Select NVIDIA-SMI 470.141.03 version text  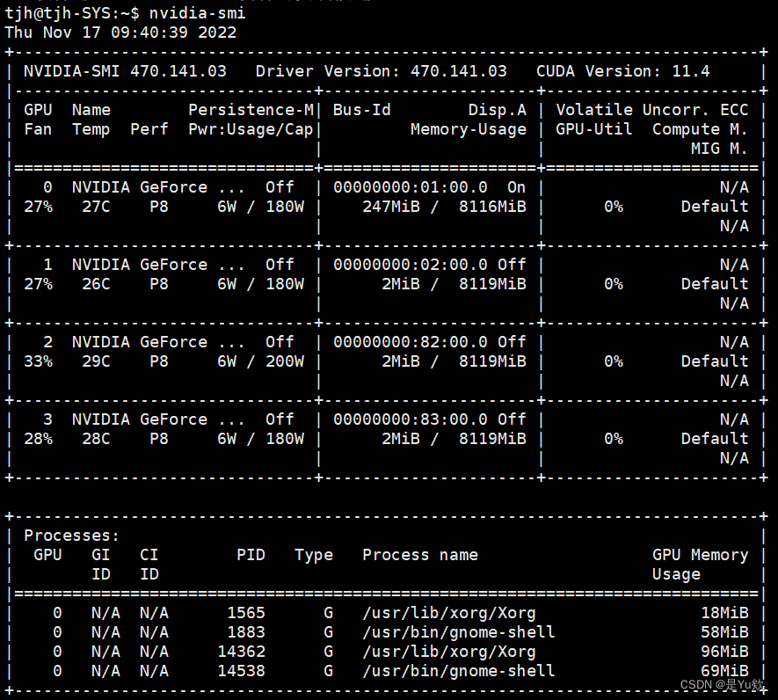click(125, 71)
